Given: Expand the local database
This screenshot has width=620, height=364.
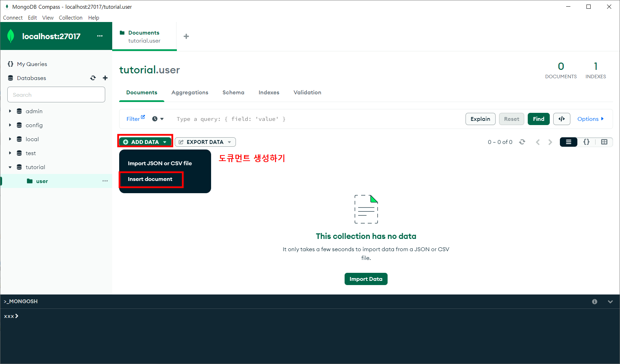Looking at the screenshot, I should (10, 139).
